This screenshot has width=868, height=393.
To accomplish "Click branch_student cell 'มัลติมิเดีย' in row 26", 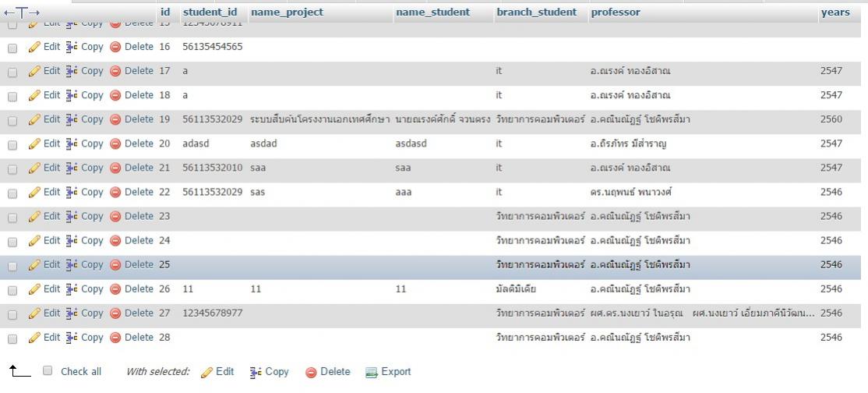I will [x=516, y=289].
